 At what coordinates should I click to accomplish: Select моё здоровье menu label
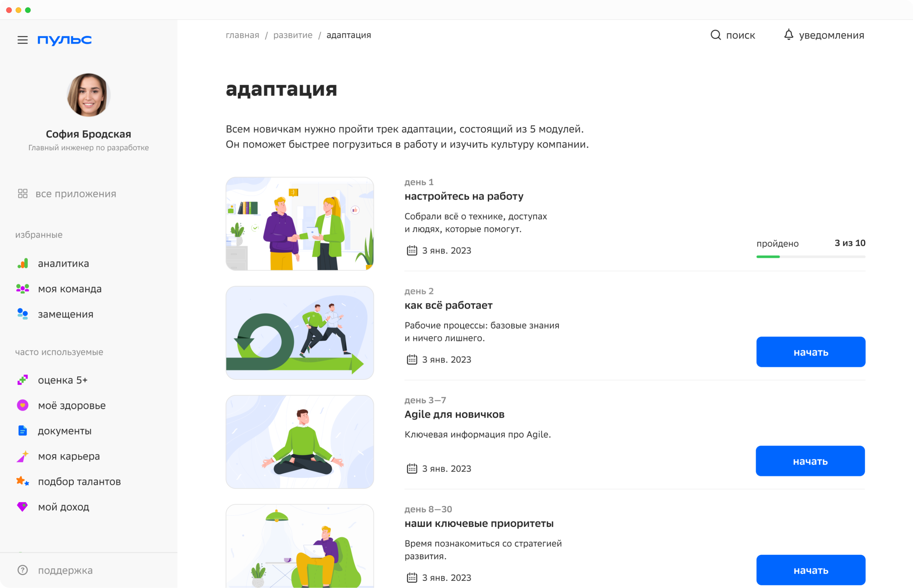[x=72, y=406]
